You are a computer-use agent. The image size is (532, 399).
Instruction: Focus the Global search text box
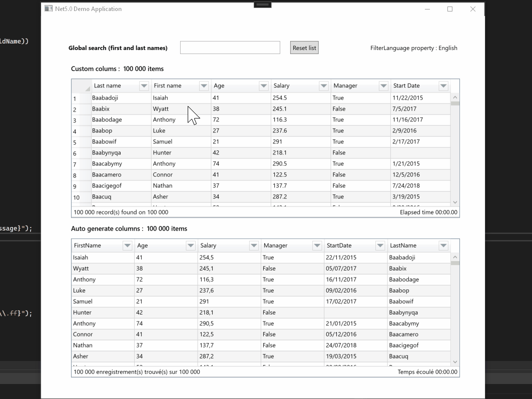click(230, 47)
